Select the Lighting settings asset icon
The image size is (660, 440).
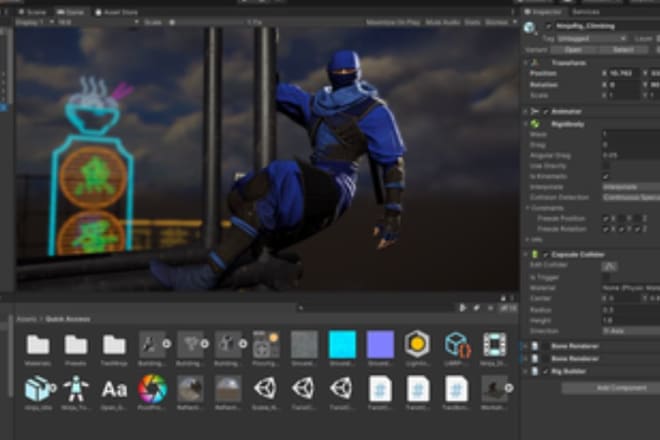click(417, 344)
